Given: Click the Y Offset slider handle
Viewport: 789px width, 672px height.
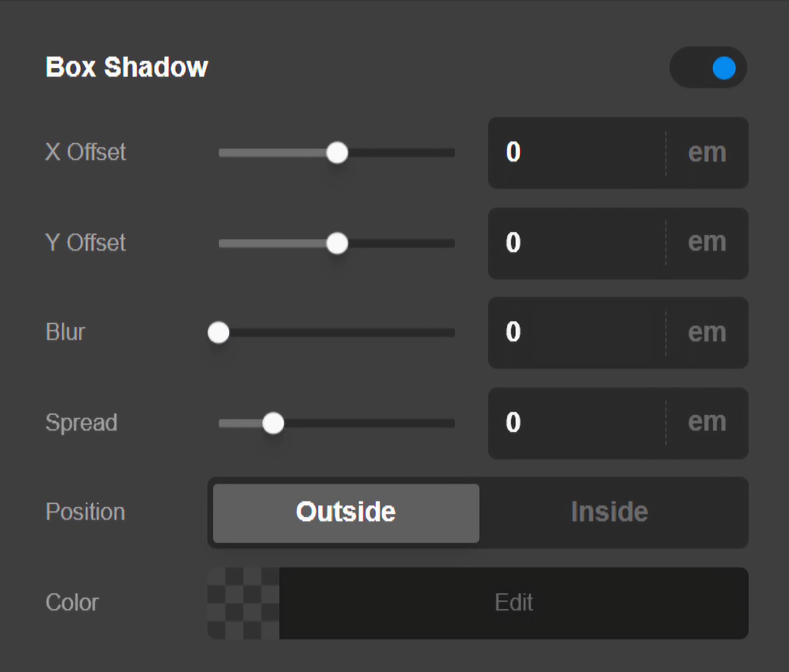Looking at the screenshot, I should click(x=337, y=243).
